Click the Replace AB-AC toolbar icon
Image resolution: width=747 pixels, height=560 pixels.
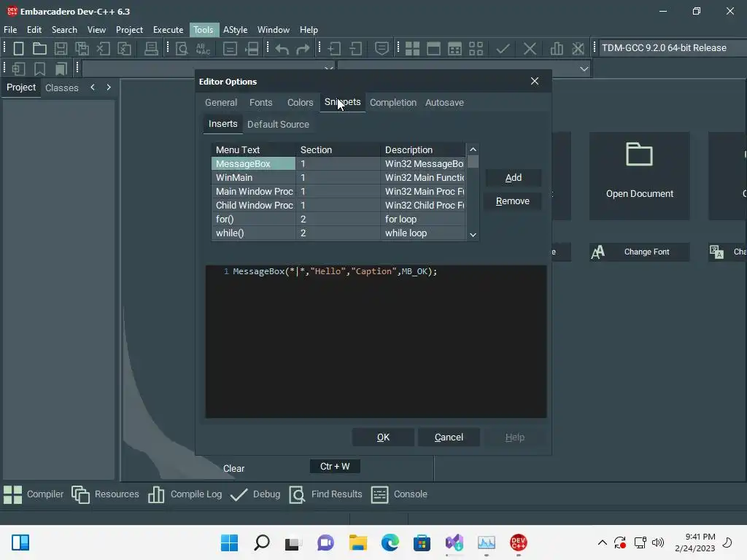coord(203,48)
